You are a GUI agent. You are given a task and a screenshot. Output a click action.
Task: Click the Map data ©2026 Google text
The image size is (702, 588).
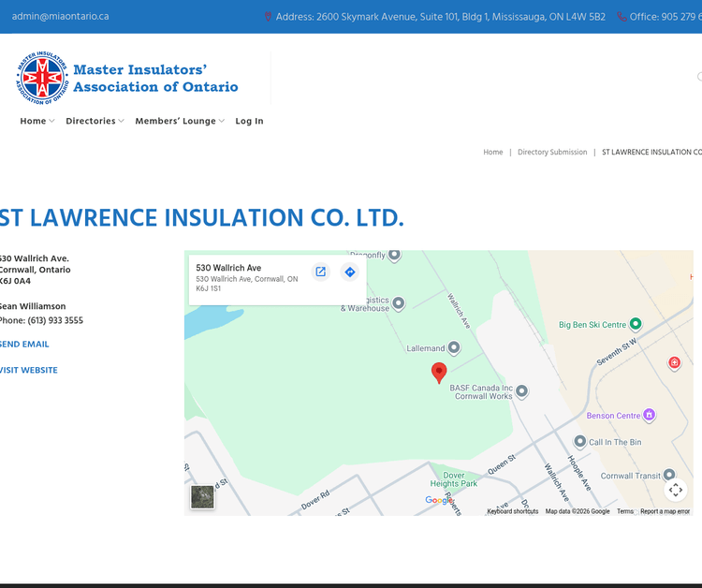[x=578, y=511]
